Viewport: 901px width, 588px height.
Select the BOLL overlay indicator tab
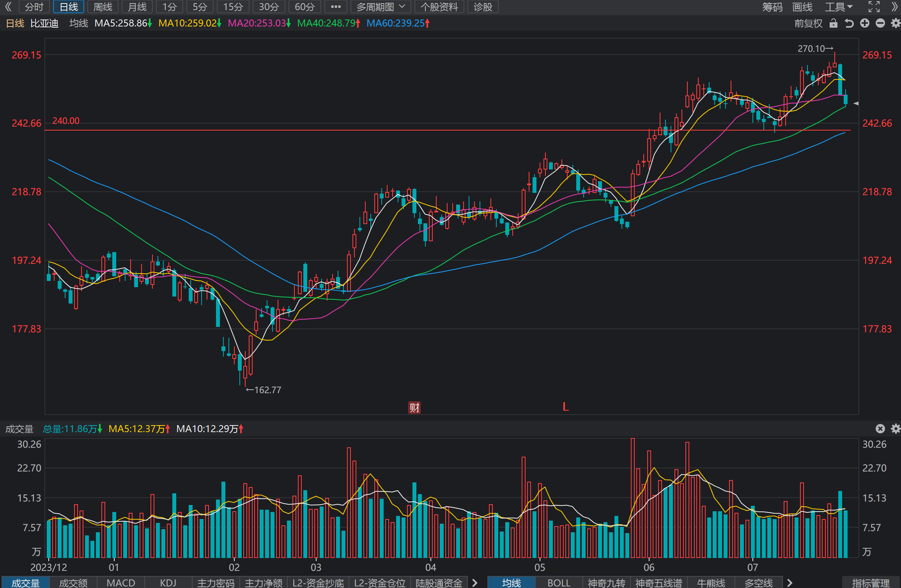[x=559, y=583]
